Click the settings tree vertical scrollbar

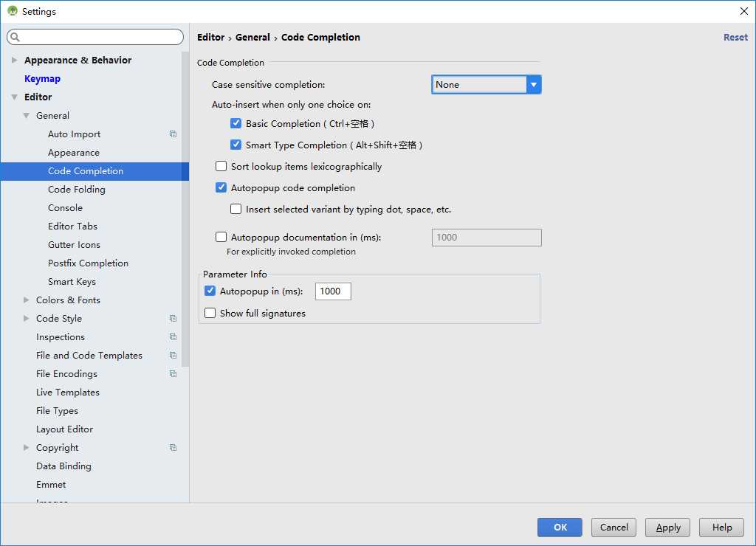[185, 221]
